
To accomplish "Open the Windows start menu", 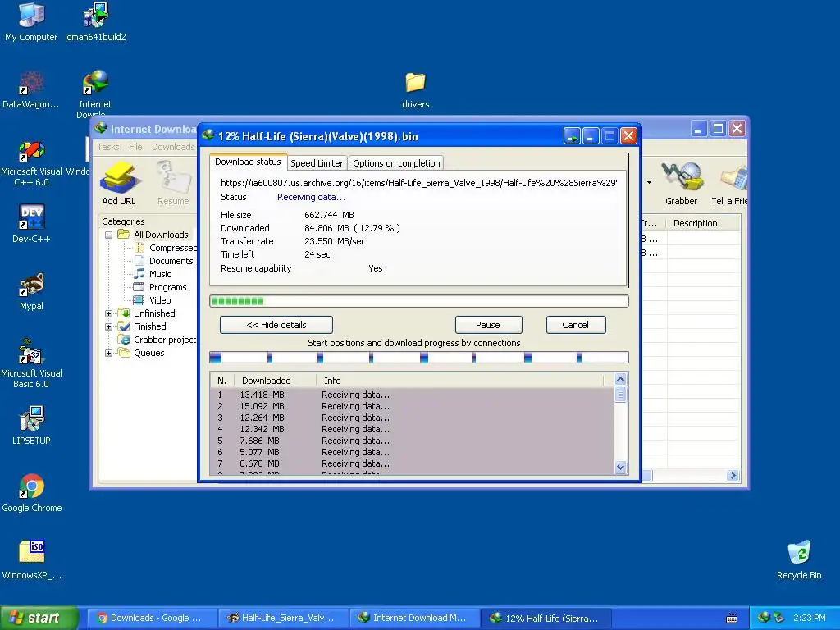I will pos(39,618).
